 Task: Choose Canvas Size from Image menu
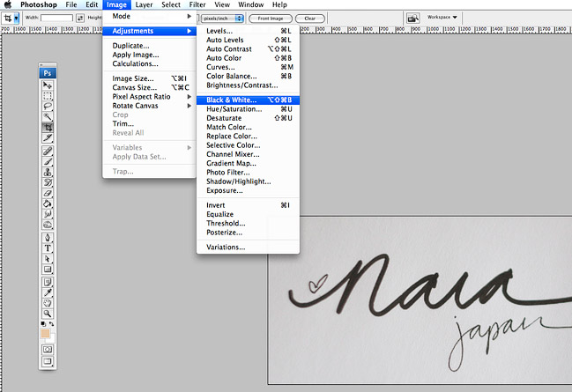click(149, 87)
